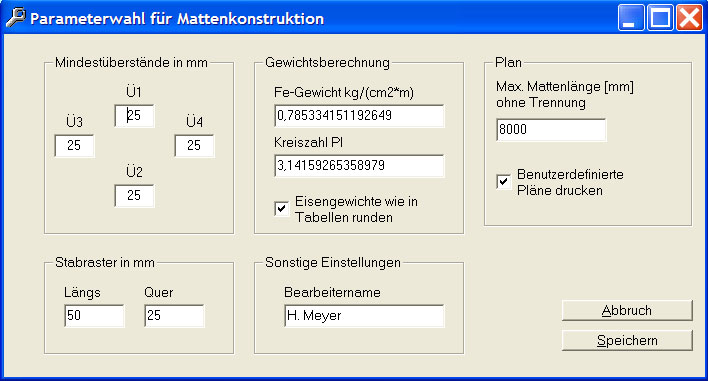This screenshot has width=708, height=381.
Task: Click the Bearbeitername label text
Action: [332, 292]
